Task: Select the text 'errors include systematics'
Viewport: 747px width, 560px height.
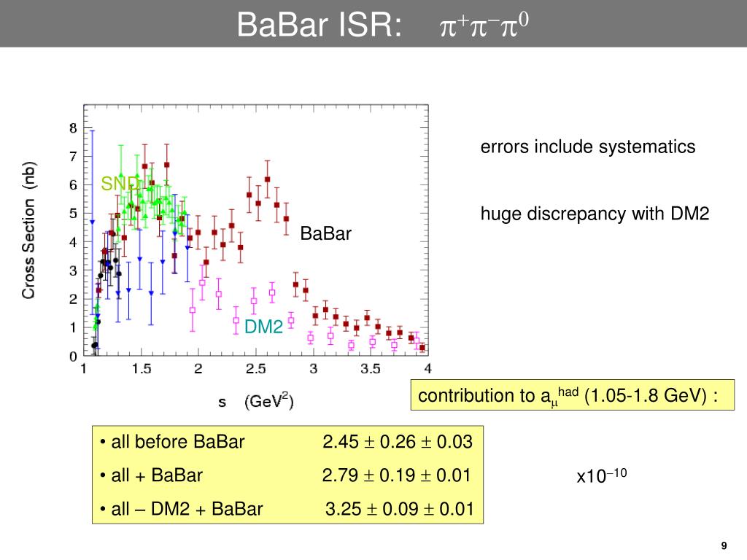Action: pyautogui.click(x=588, y=147)
